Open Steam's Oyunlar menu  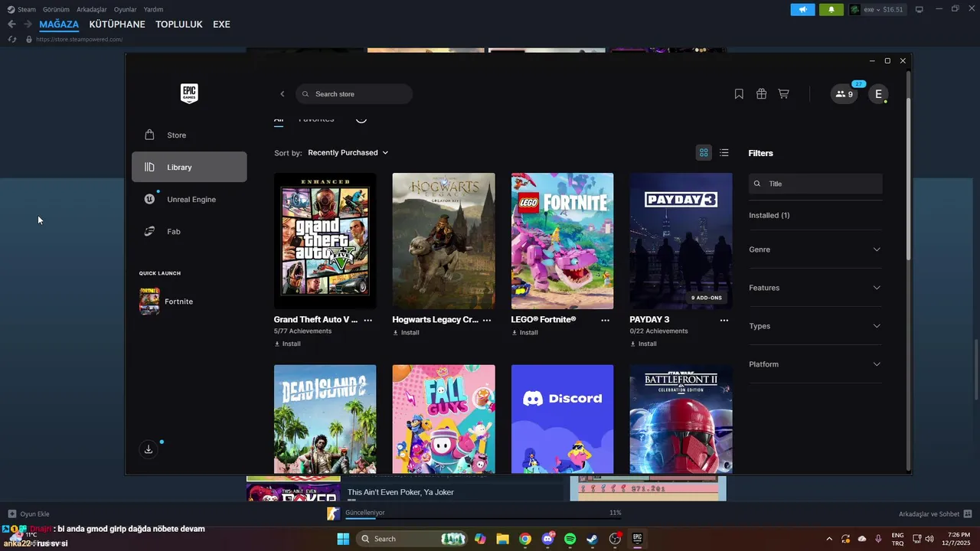pos(125,9)
